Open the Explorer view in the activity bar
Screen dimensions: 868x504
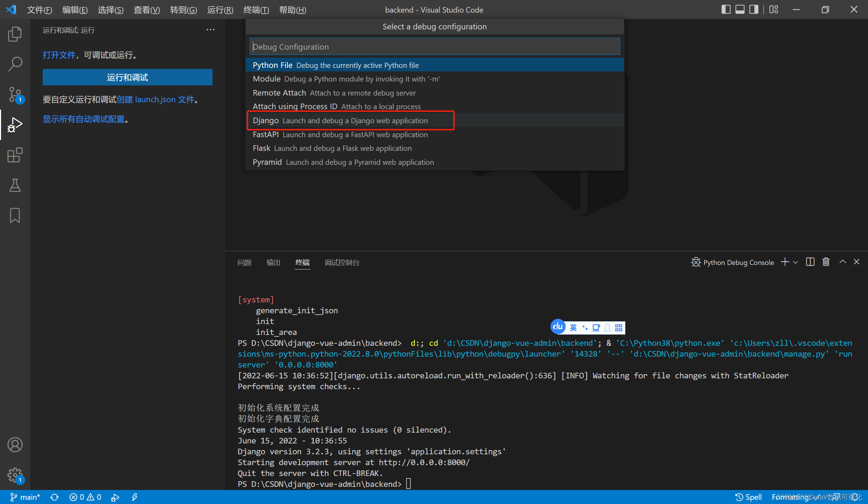click(x=15, y=34)
